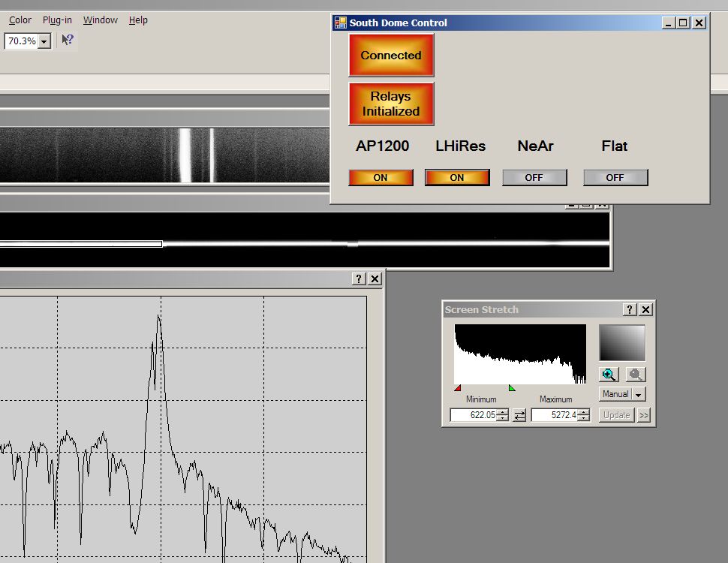The image size is (728, 563).
Task: Click the Screen Stretch histogram display
Action: 520,354
